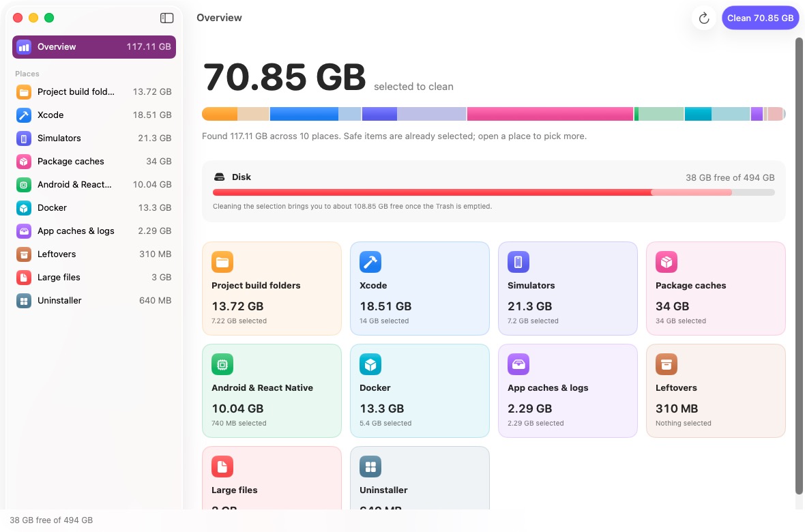This screenshot has height=532, width=805.
Task: Click the Android & React chip icon in sidebar
Action: coord(24,184)
